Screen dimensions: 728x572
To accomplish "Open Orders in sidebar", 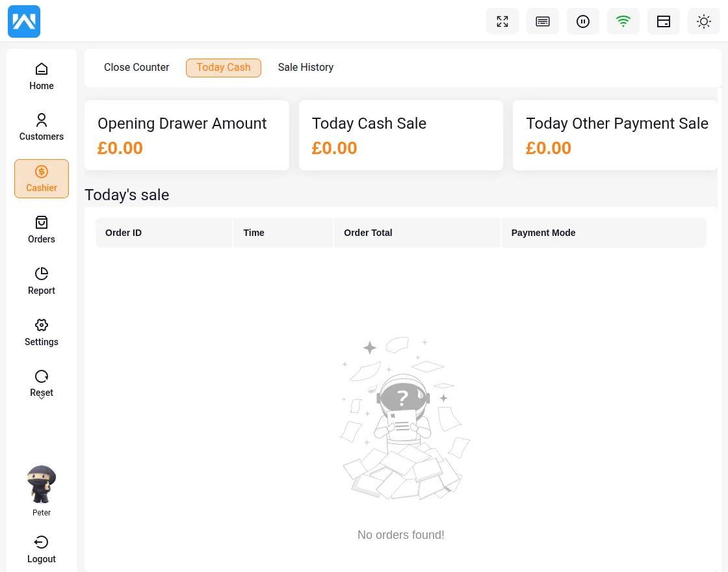I will [x=42, y=230].
